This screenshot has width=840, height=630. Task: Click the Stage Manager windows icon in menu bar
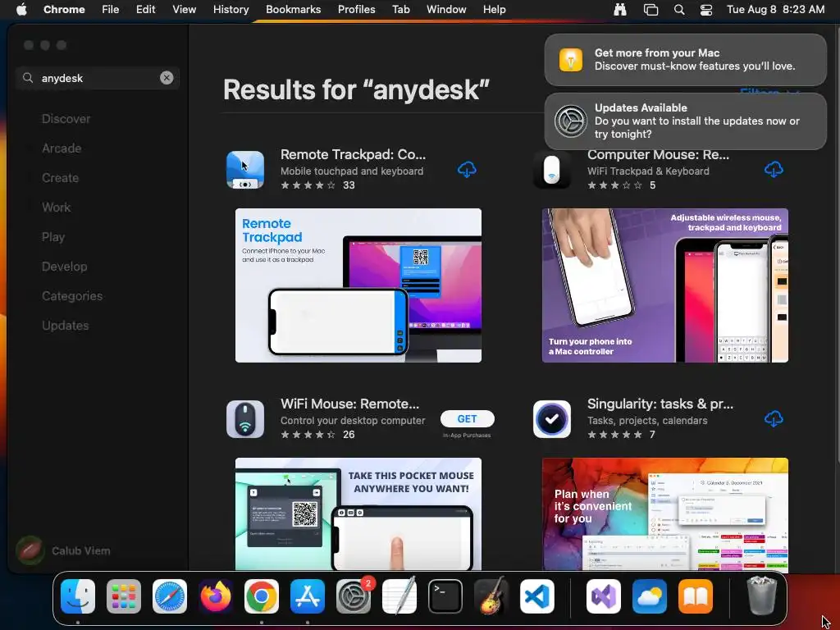point(651,9)
